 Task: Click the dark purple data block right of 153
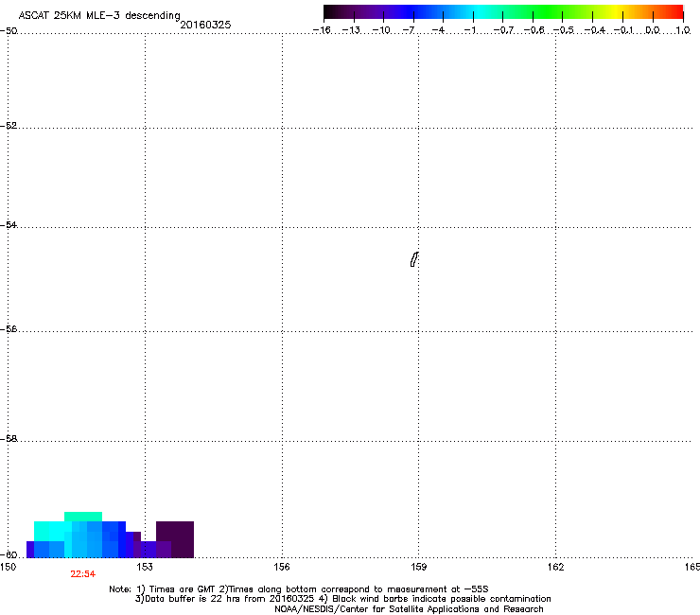(x=175, y=539)
